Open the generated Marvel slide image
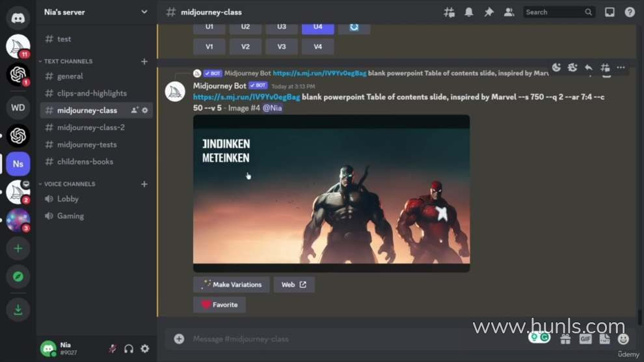This screenshot has width=644, height=362. (332, 193)
